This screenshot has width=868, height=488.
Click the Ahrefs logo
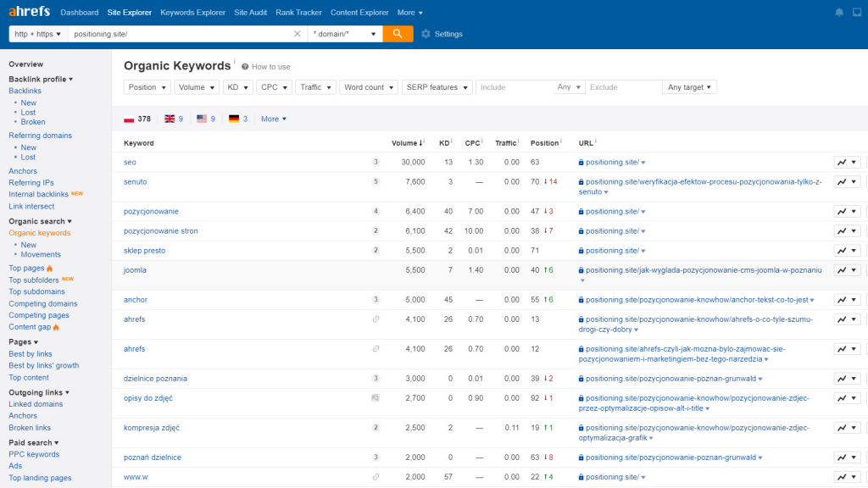pyautogui.click(x=29, y=12)
